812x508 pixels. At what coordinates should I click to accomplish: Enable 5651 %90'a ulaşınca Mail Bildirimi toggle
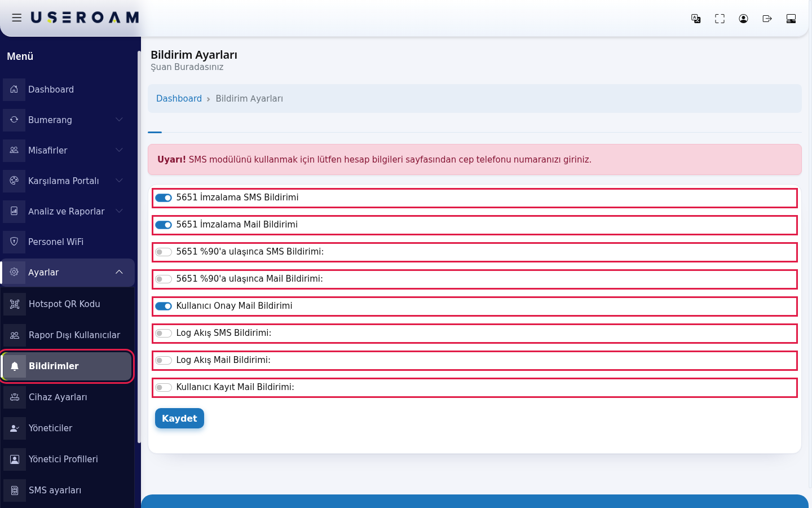coord(164,279)
